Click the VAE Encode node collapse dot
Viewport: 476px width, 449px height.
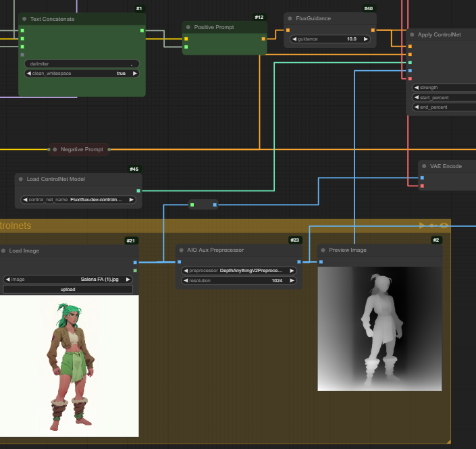pyautogui.click(x=423, y=165)
